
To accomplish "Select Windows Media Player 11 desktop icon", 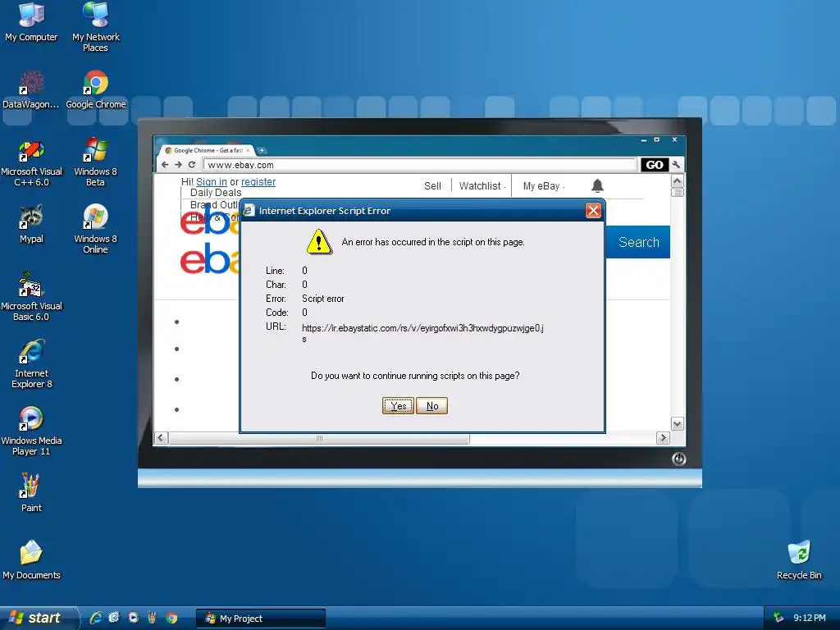I will (x=31, y=431).
